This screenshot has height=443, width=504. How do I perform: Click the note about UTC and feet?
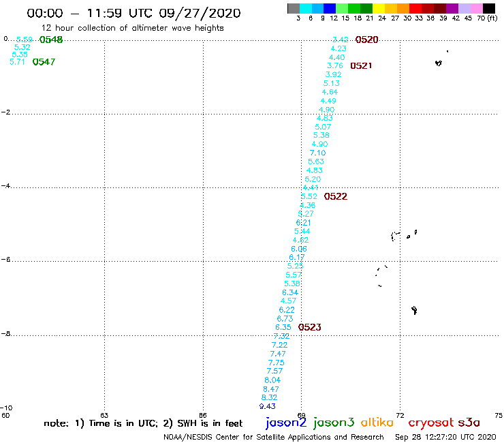pyautogui.click(x=143, y=423)
